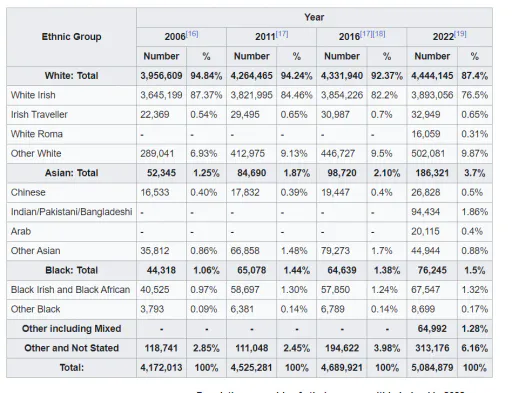
Task: Select the Ethnic Group column header
Action: (x=71, y=37)
